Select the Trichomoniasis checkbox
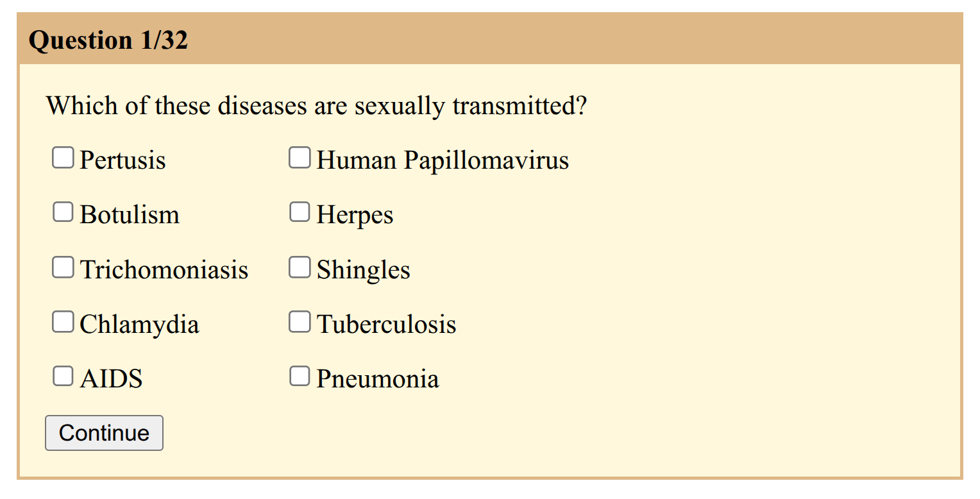Image resolution: width=980 pixels, height=499 pixels. [63, 267]
